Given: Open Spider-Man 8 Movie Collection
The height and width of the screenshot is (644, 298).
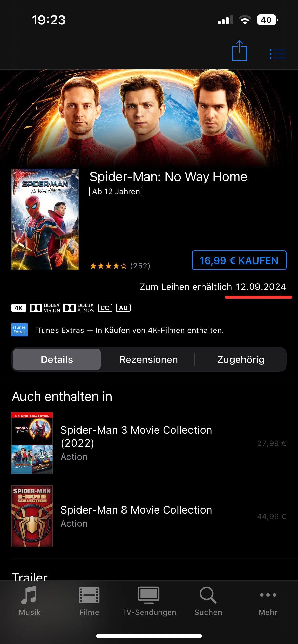Looking at the screenshot, I should [x=149, y=516].
